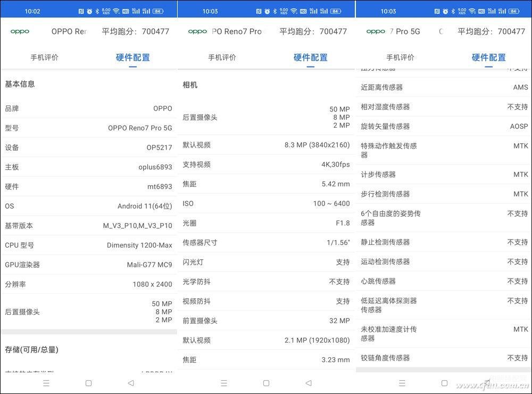Go back using the triangle below the 基本信息 screen
The height and width of the screenshot is (394, 532).
131,383
